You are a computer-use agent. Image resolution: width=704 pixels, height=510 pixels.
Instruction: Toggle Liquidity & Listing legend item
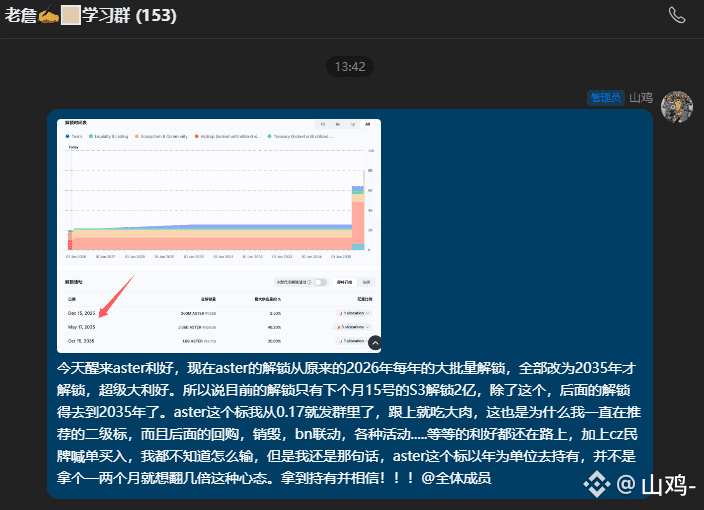tap(109, 136)
